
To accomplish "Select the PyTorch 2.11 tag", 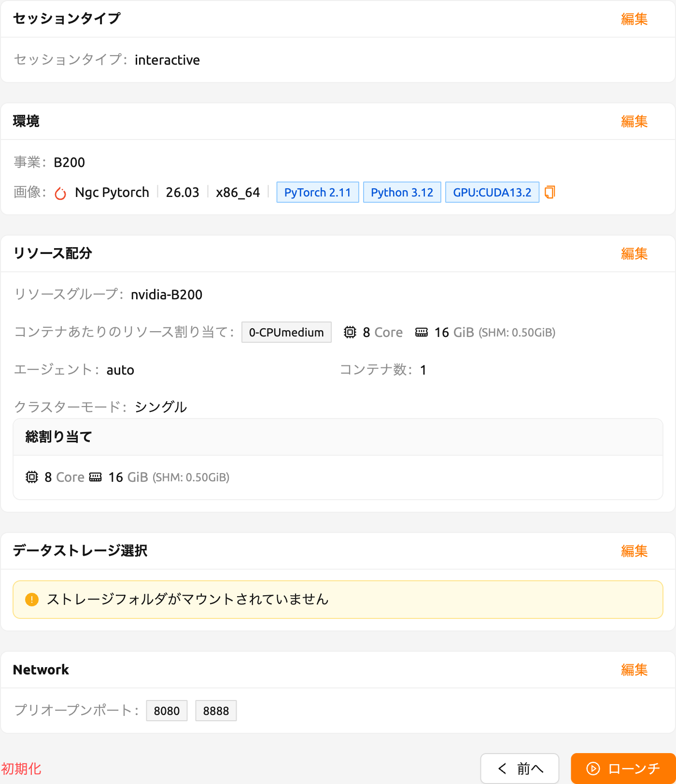I will tap(318, 192).
